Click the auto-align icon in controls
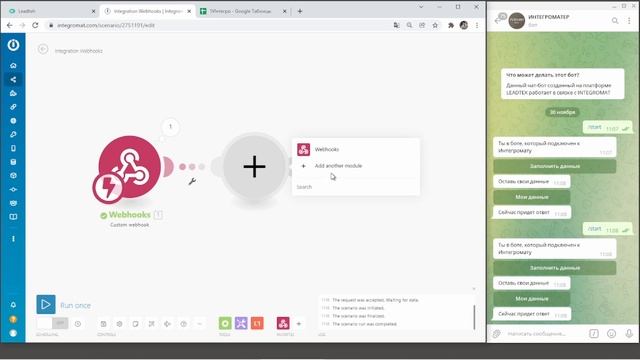Screen dimensions: 640x360 click(151, 324)
